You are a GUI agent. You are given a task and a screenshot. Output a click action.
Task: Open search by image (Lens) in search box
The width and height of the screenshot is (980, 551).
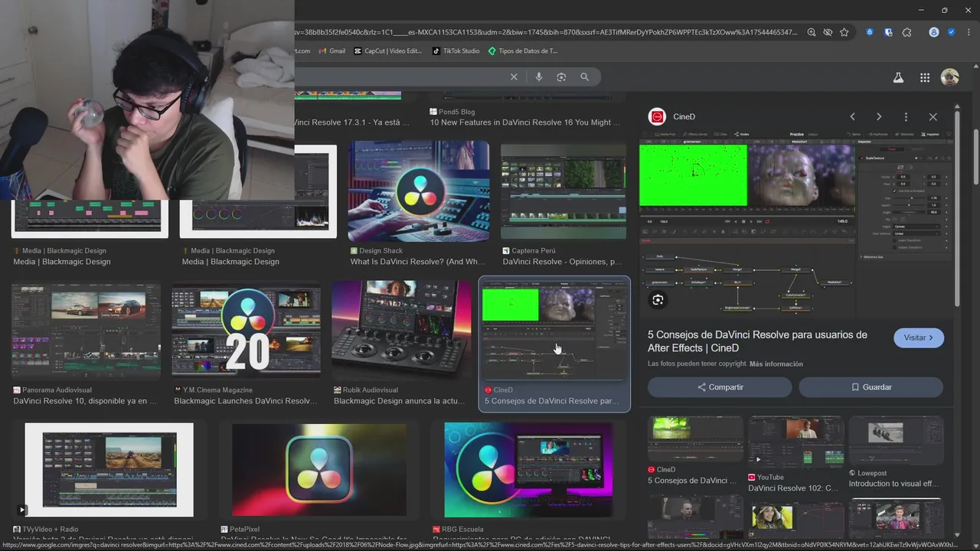click(x=561, y=77)
